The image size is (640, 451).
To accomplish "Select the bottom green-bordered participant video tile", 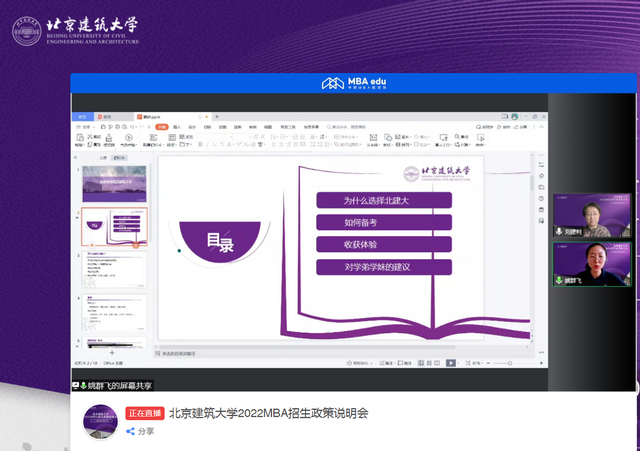I will [591, 264].
